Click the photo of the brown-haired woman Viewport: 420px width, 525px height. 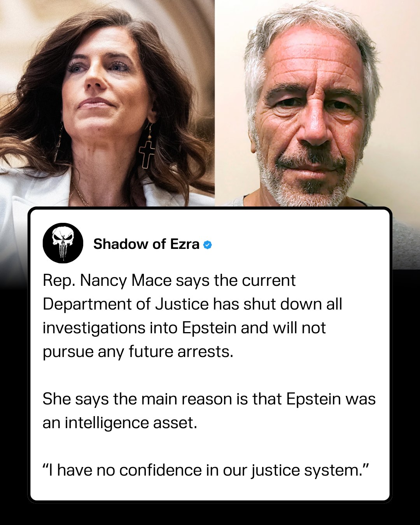tap(107, 103)
